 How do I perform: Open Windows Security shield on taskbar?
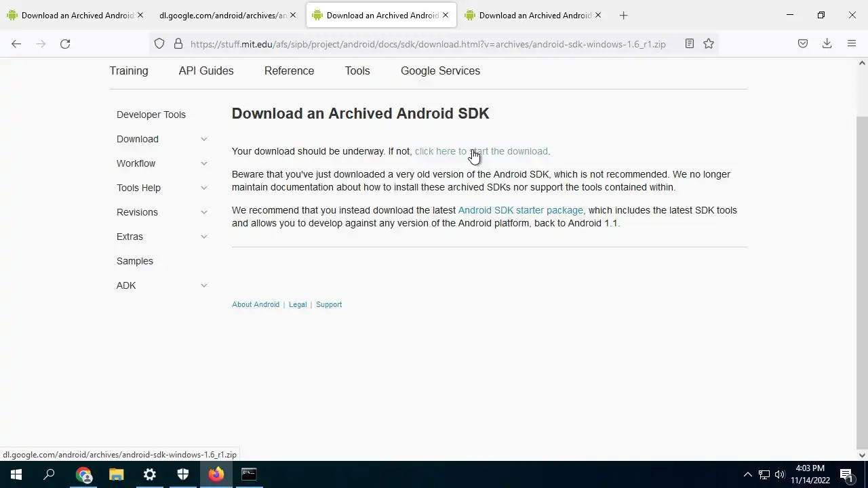click(183, 474)
